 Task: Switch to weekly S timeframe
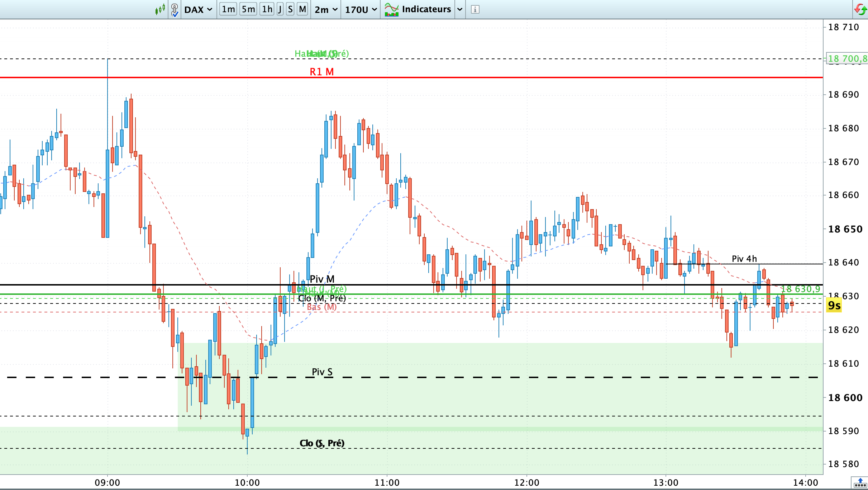pos(290,9)
